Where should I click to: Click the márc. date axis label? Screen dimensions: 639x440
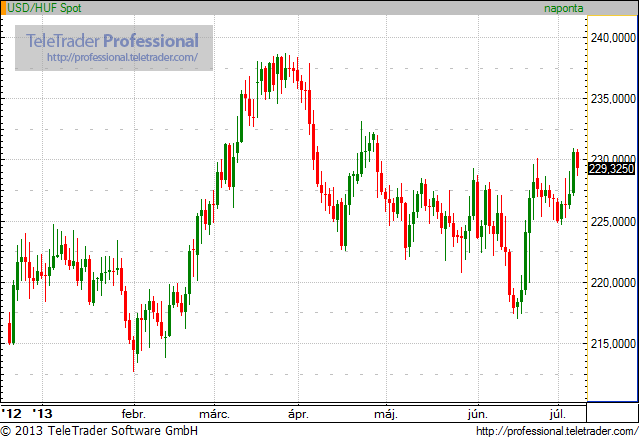coord(214,414)
